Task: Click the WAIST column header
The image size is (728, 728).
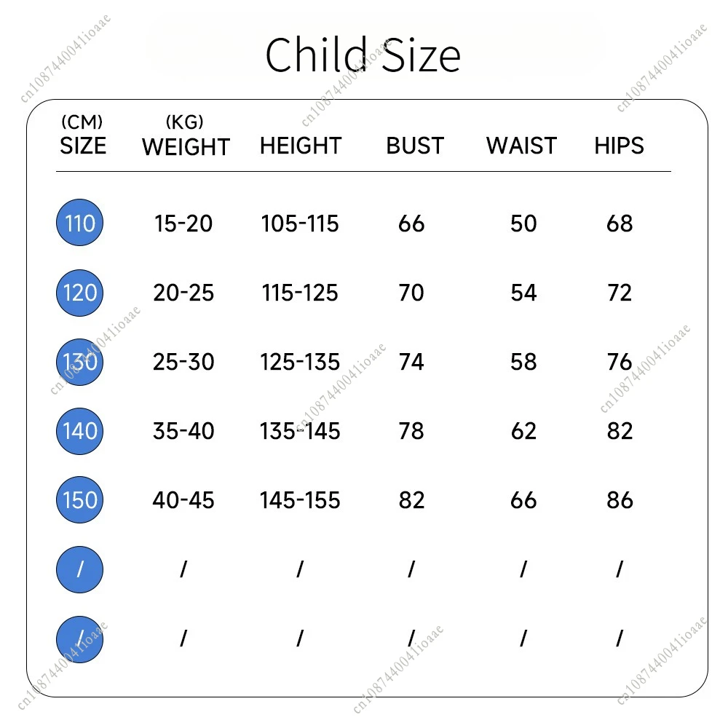Action: pyautogui.click(x=521, y=146)
